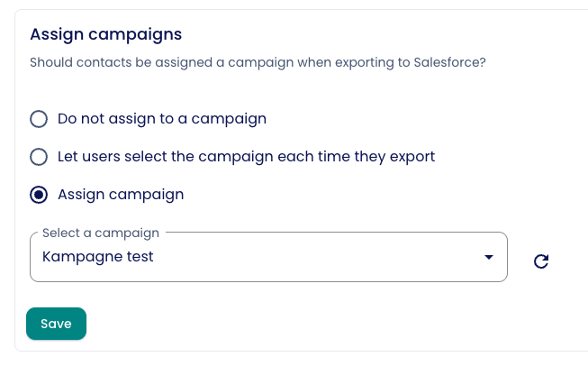
Task: Click the Salesforce export description text
Action: (x=258, y=63)
